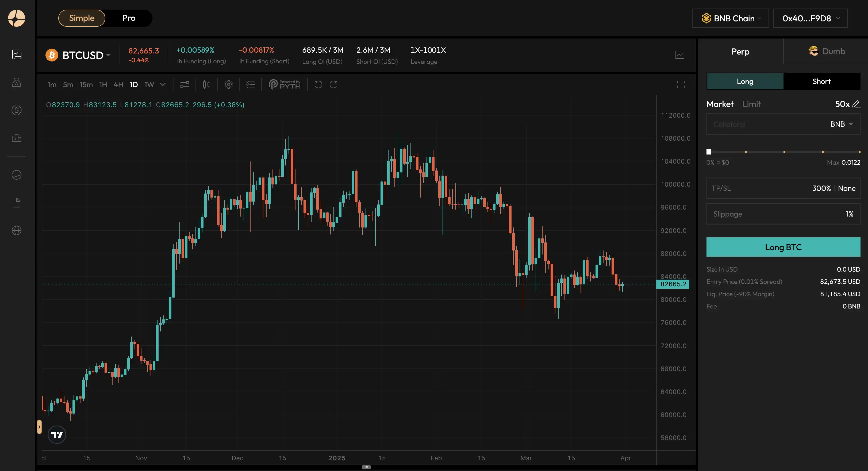Screen dimensions: 868x471
Task: Select the Short position toggle
Action: coord(821,81)
